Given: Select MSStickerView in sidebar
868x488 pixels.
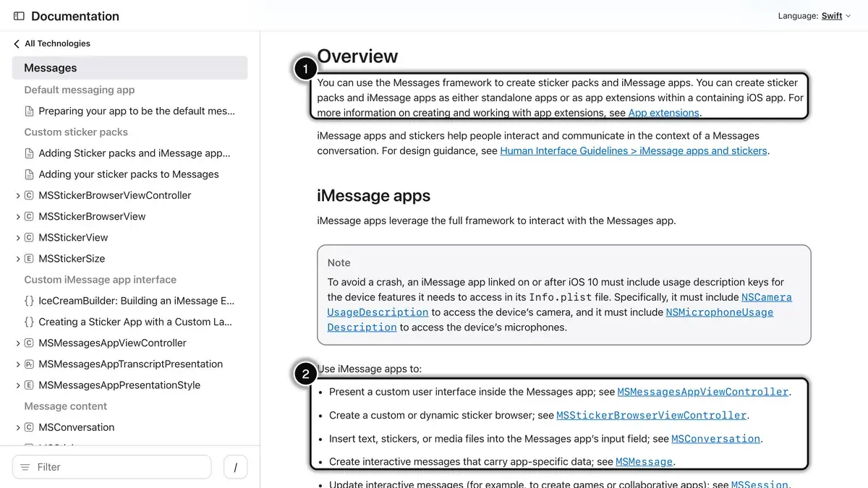Looking at the screenshot, I should (73, 237).
